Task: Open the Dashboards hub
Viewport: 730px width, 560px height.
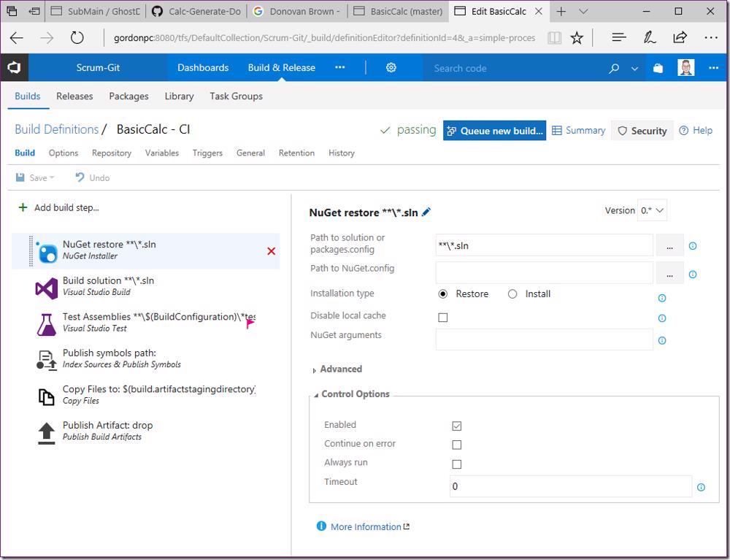Action: click(x=203, y=68)
